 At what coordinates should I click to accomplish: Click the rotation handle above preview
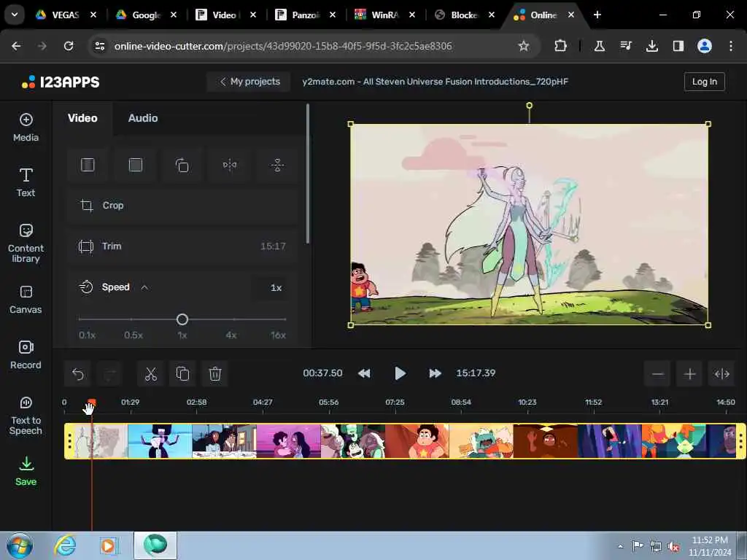pyautogui.click(x=529, y=105)
